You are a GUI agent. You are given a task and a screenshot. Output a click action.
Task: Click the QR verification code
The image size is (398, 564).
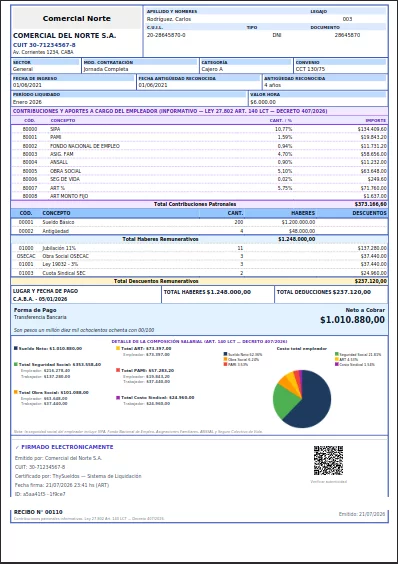pos(328,460)
